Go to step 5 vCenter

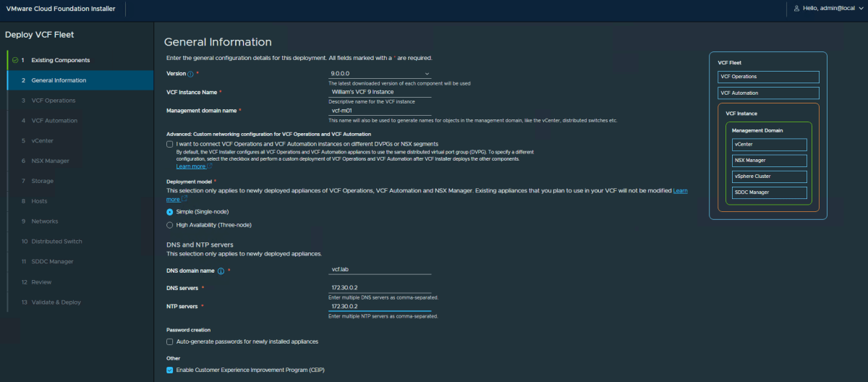click(80, 140)
